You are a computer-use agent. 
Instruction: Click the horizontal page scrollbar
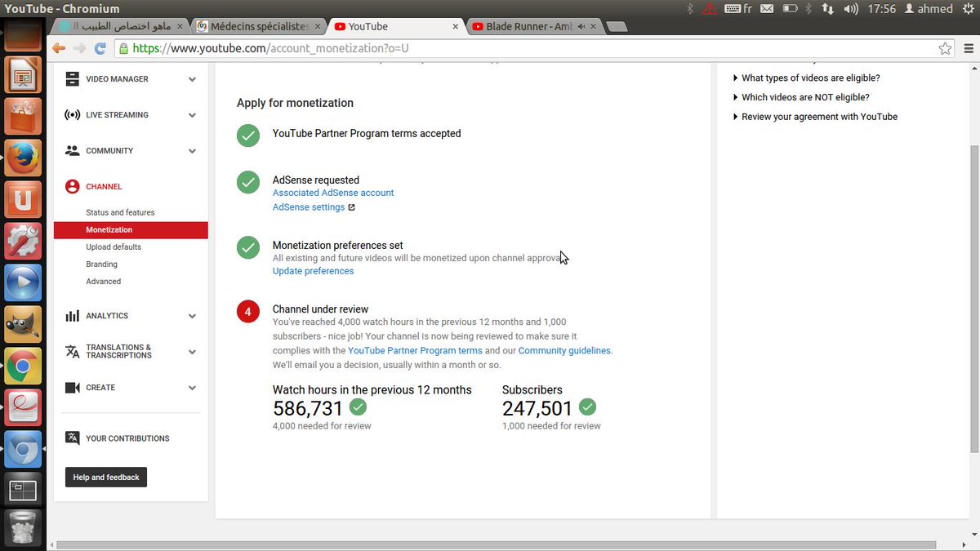(498, 544)
